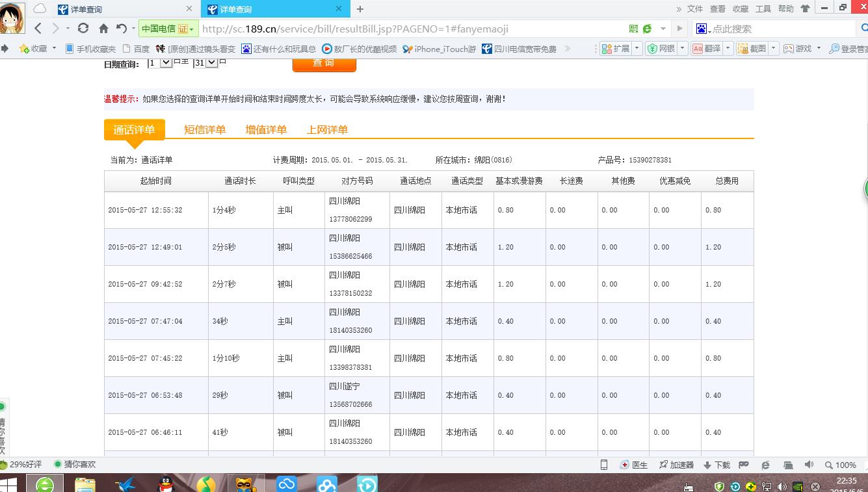Open the 帮助 menu

pos(786,9)
